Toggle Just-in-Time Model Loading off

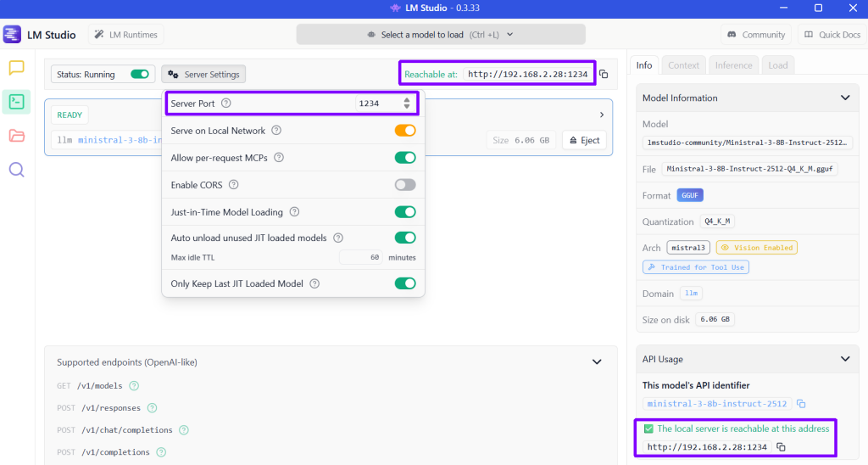point(404,212)
